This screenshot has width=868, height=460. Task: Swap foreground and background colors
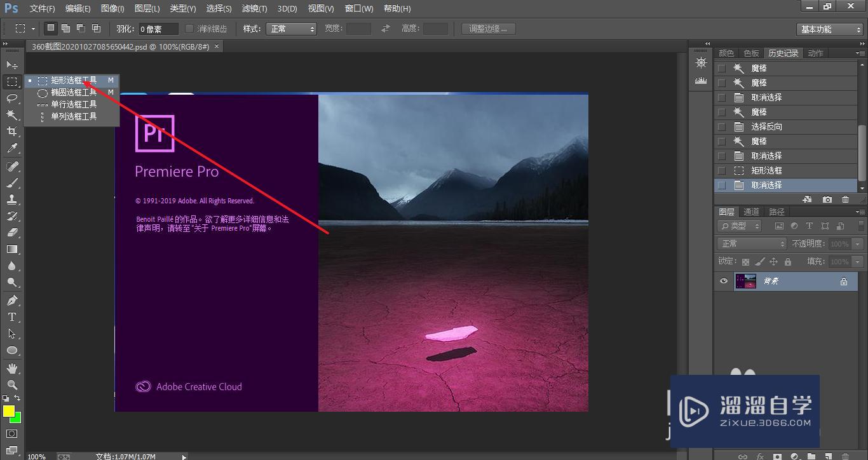(18, 398)
